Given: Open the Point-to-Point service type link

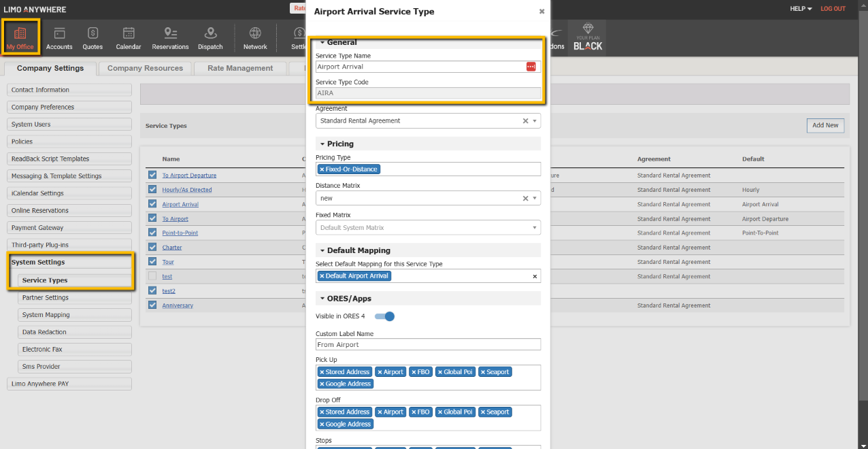Looking at the screenshot, I should pos(180,233).
